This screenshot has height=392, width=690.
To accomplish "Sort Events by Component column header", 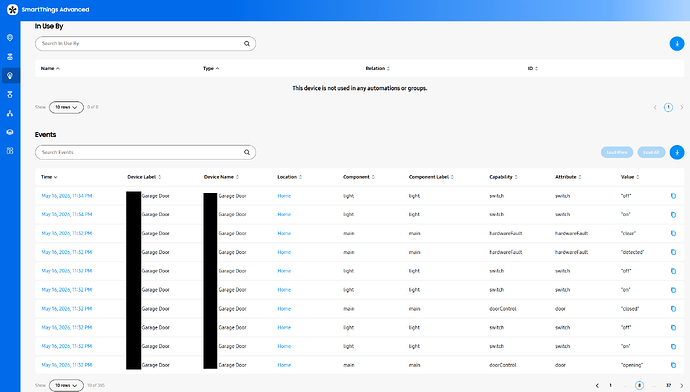I will [359, 177].
